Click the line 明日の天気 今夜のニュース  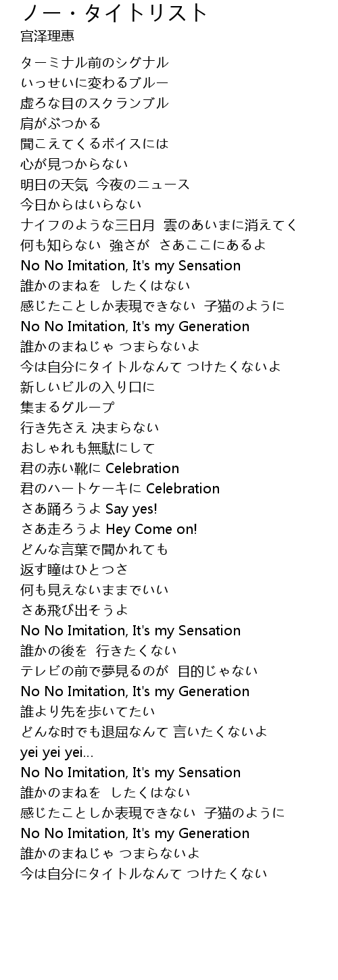(x=105, y=185)
